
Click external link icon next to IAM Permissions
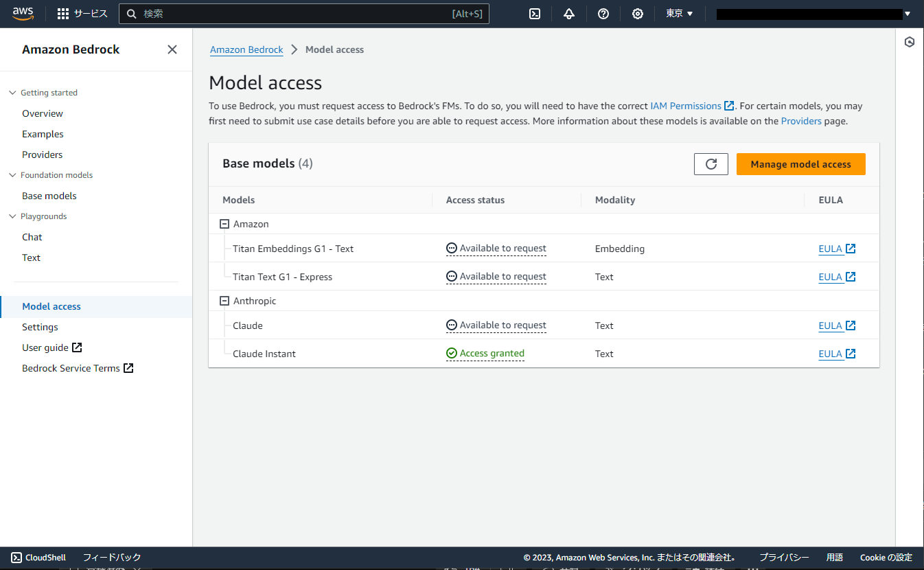(729, 106)
